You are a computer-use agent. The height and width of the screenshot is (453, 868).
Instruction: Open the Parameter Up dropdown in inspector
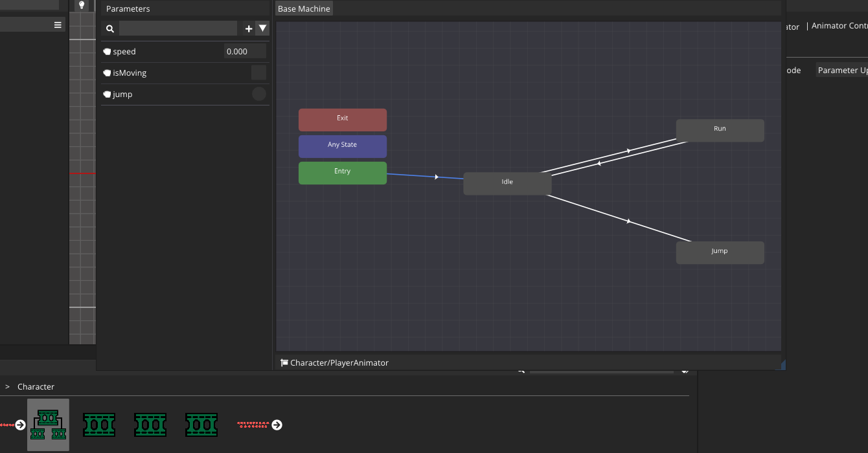[x=841, y=70]
